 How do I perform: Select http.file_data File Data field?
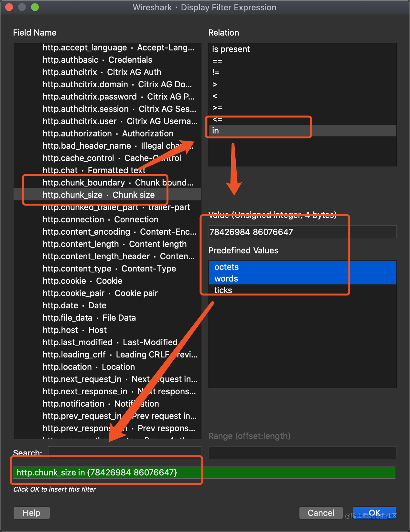pos(107,318)
